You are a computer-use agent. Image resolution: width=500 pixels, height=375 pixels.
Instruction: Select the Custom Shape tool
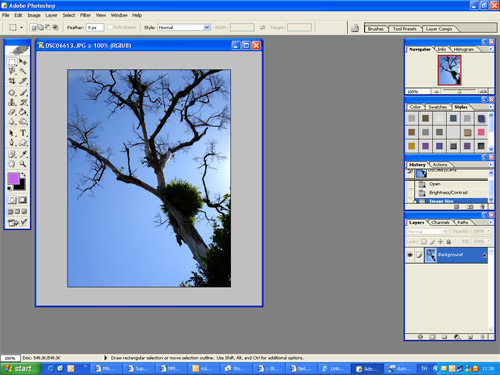23,143
